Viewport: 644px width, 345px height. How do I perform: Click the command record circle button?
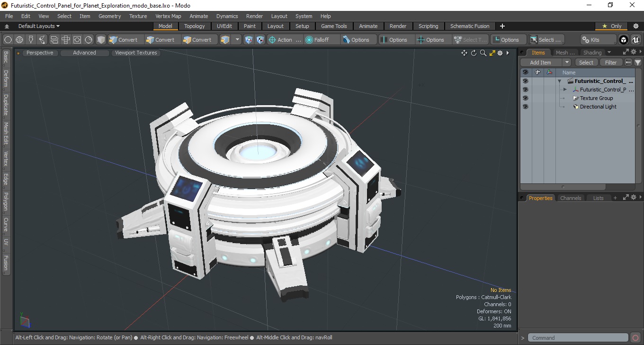pos(635,338)
